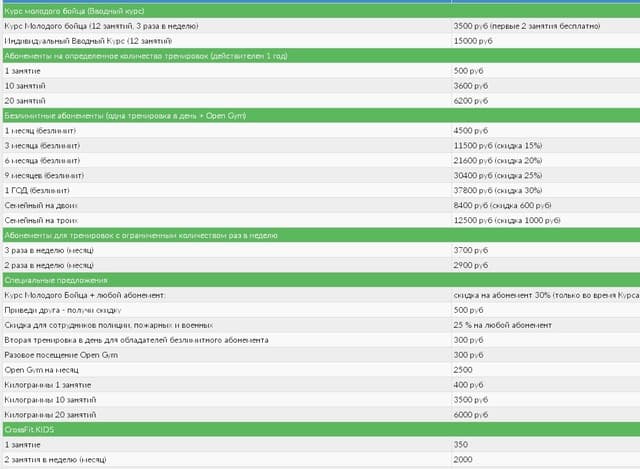
Task: Click '21600 руб (скидка 20%)'
Action: click(x=498, y=161)
